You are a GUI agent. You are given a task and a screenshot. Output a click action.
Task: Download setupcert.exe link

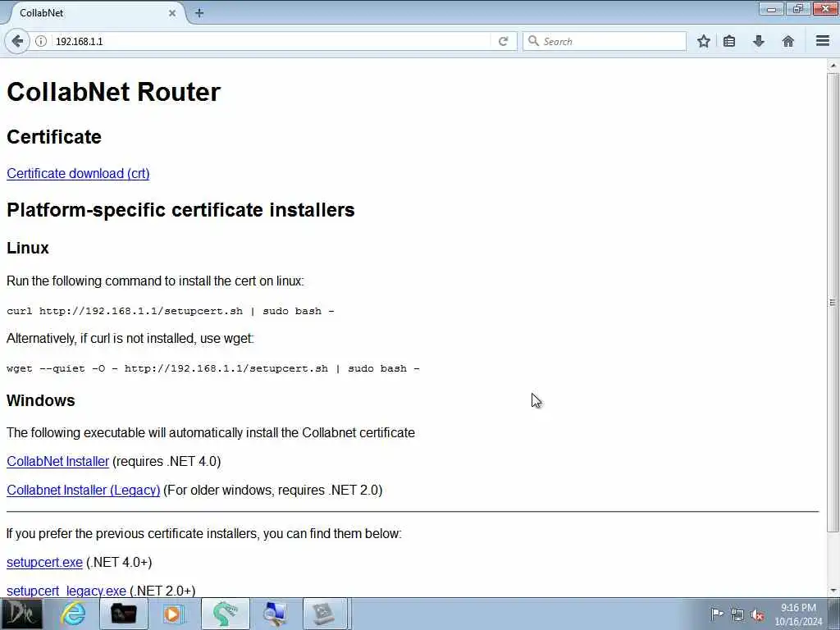pos(44,563)
